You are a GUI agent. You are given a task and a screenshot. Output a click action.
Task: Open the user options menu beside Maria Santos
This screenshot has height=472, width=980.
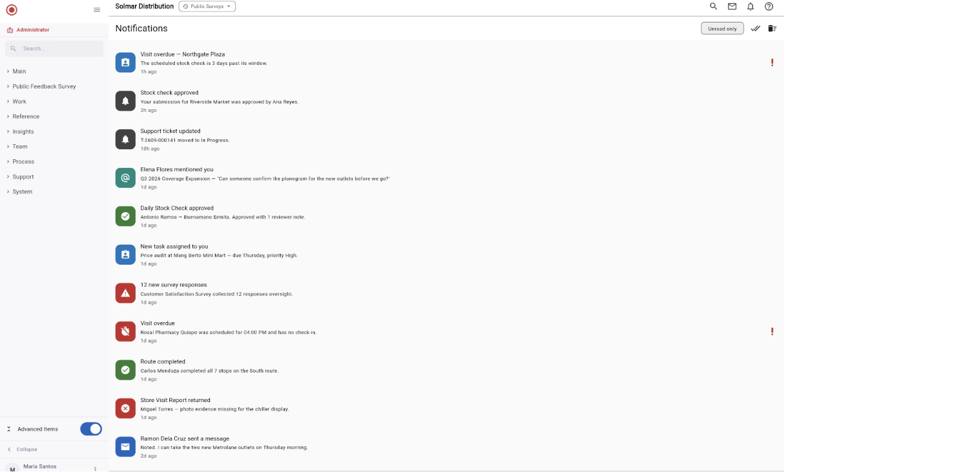click(96, 468)
